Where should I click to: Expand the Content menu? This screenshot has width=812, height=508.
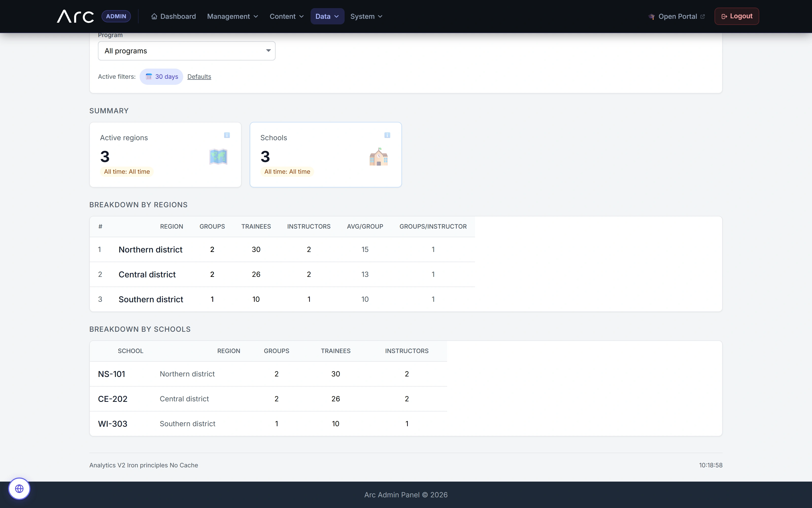click(286, 17)
